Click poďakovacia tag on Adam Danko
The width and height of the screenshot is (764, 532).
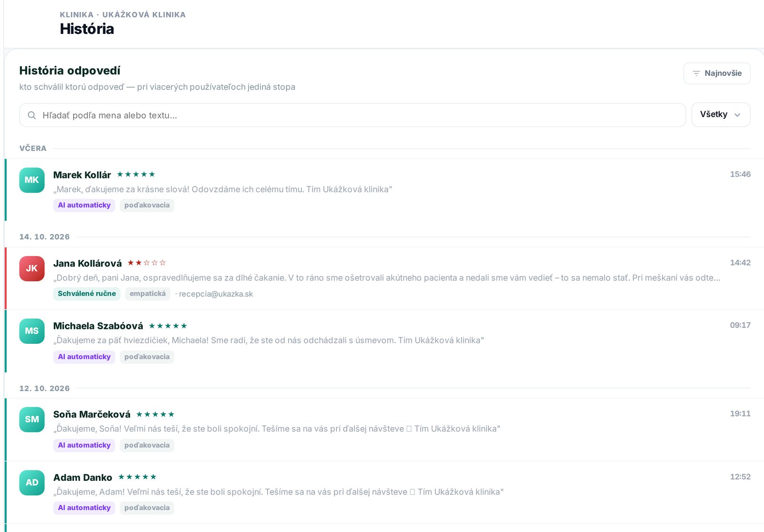147,508
